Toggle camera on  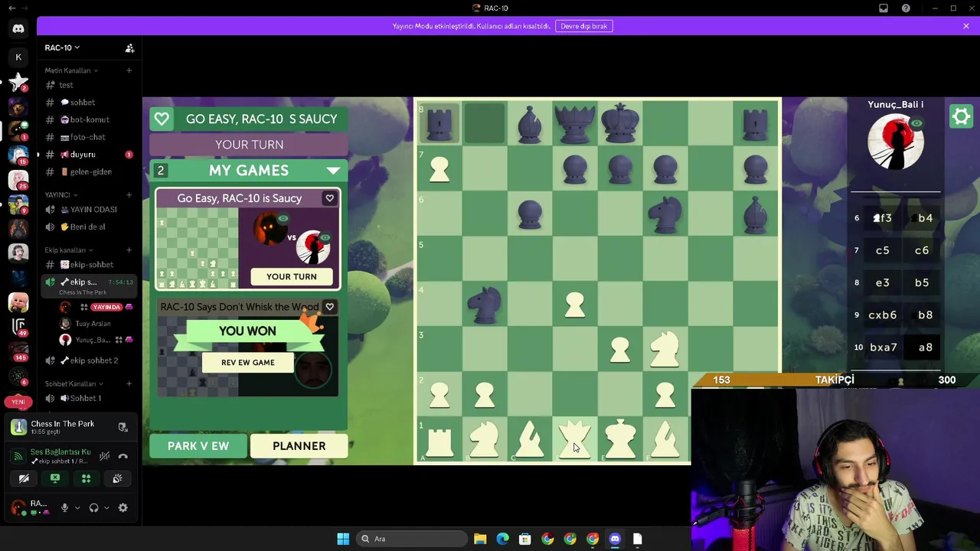pos(24,479)
